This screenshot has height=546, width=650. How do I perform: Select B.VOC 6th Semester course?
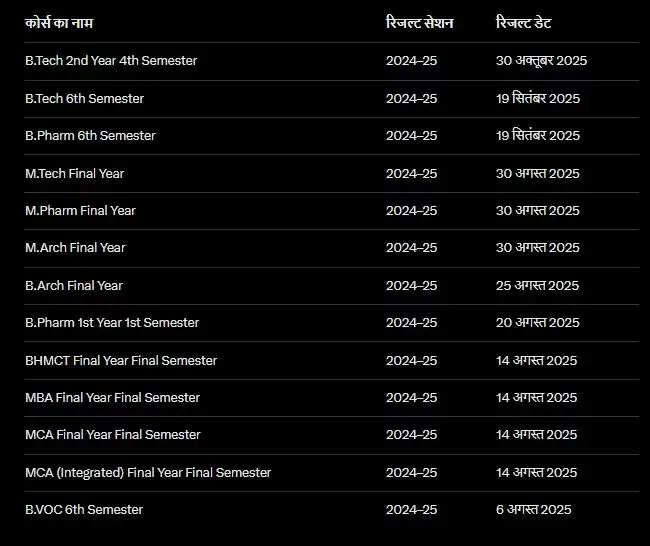[84, 510]
